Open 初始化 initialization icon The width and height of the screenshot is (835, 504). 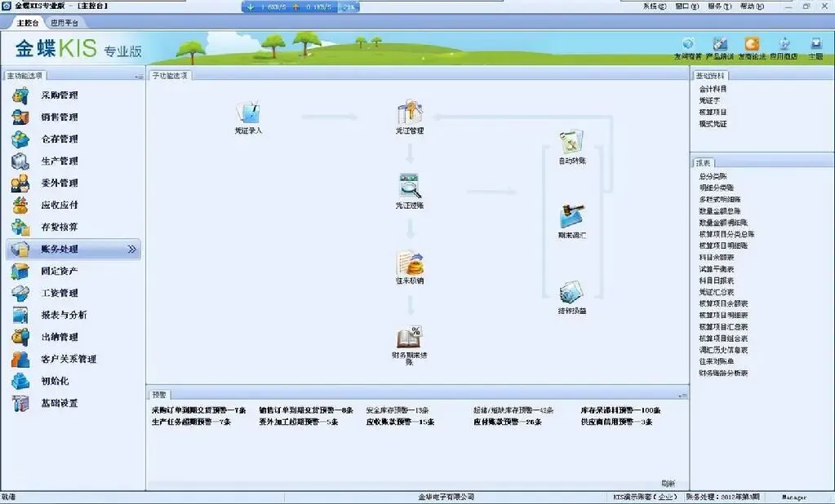pyautogui.click(x=20, y=381)
